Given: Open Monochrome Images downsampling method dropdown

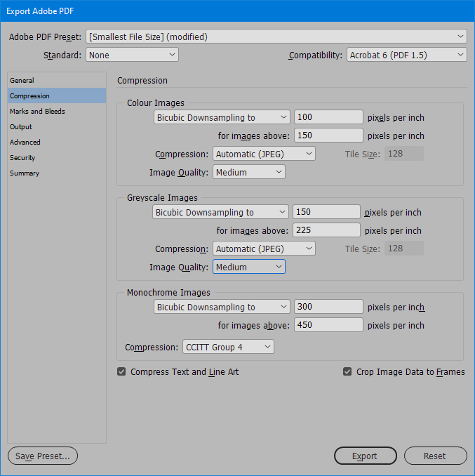Looking at the screenshot, I should 222,307.
